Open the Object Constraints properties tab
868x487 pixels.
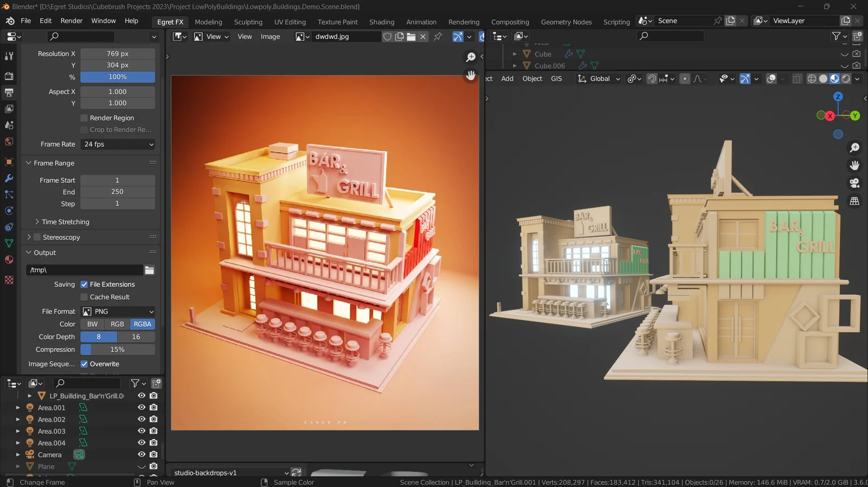9,227
